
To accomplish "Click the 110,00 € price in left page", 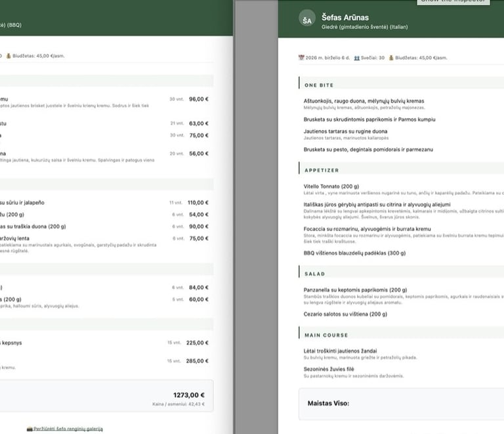I will [x=198, y=203].
